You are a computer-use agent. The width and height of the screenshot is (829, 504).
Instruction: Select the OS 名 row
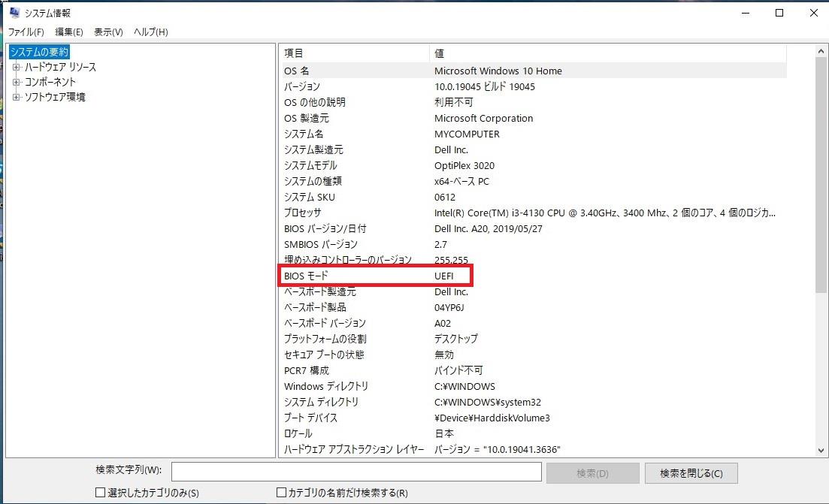(x=533, y=71)
